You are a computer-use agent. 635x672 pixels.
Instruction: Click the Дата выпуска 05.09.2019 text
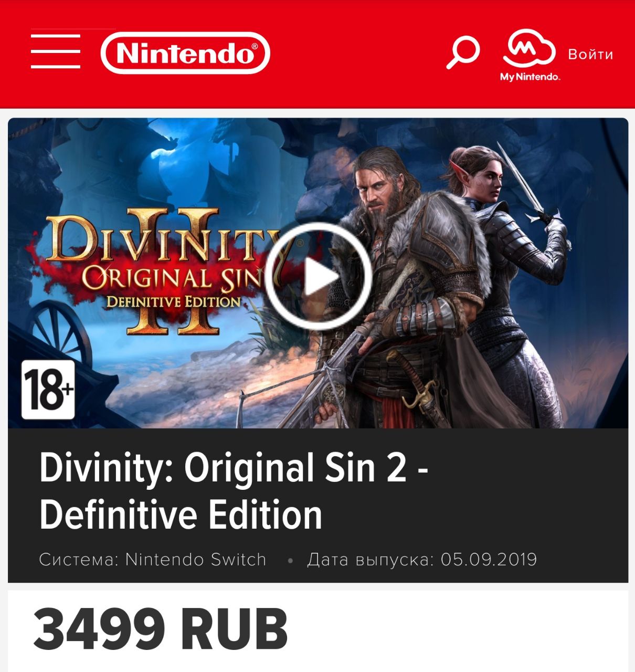[x=422, y=559]
